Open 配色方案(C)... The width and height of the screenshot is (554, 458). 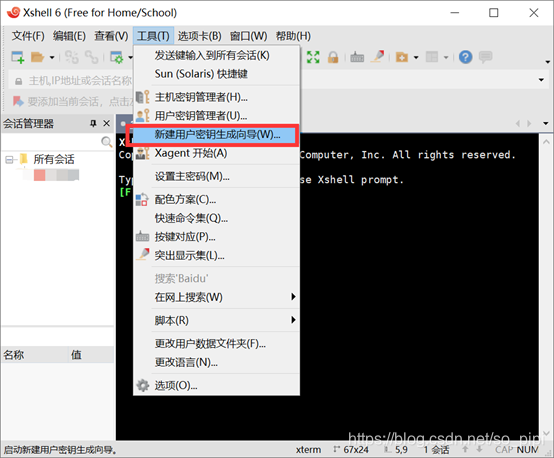[x=216, y=199]
